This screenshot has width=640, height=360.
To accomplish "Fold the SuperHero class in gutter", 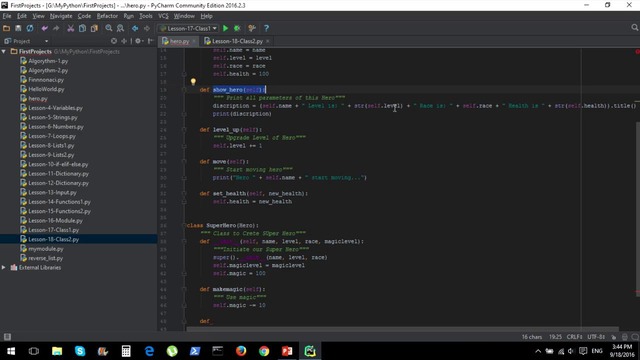I will point(184,225).
